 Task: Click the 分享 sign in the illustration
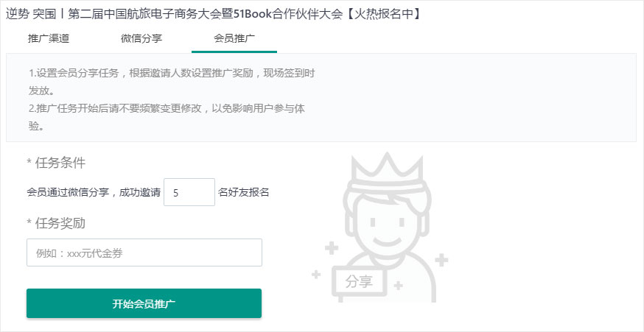coord(359,283)
